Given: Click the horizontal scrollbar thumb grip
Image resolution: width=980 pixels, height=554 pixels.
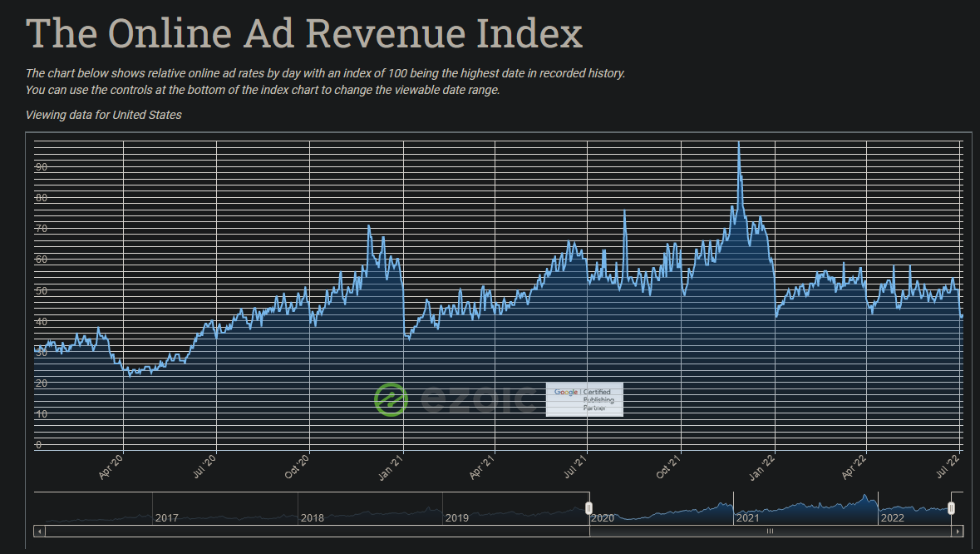Looking at the screenshot, I should coord(770,531).
